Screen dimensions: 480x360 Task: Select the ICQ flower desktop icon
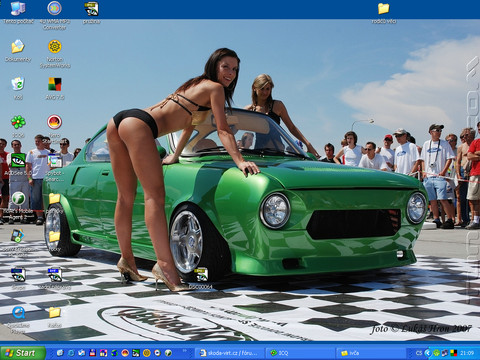[x=18, y=122]
